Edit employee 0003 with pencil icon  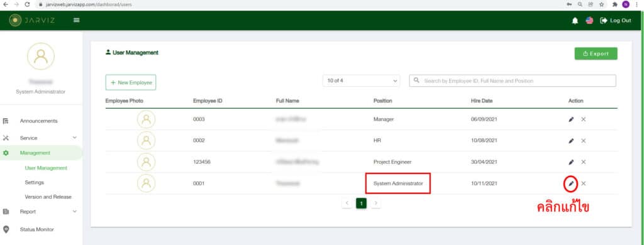(571, 119)
